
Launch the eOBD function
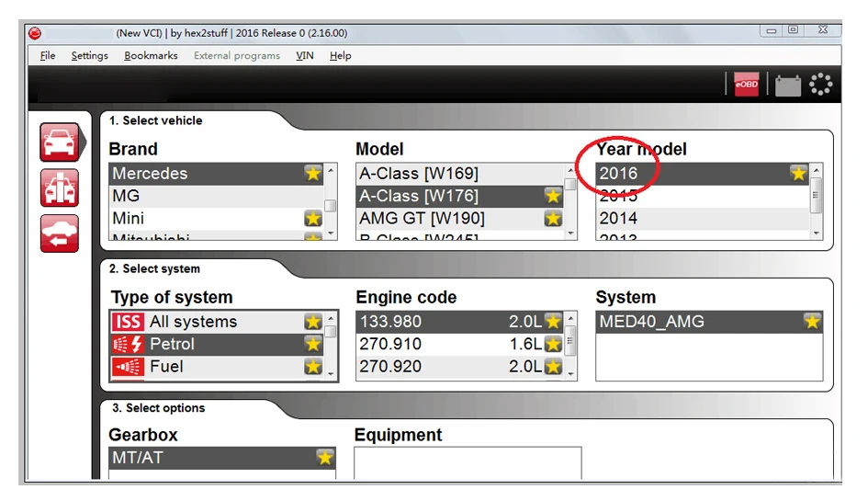(x=746, y=85)
